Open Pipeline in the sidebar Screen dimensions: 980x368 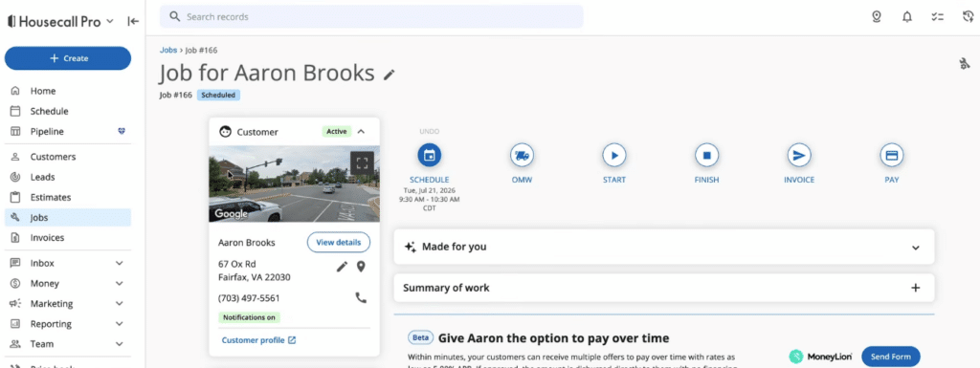(x=68, y=132)
